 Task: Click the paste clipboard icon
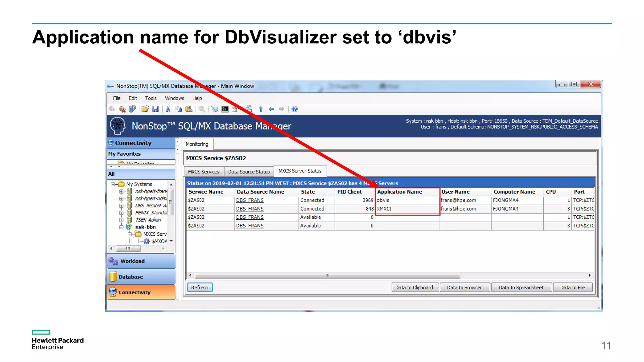(x=189, y=109)
